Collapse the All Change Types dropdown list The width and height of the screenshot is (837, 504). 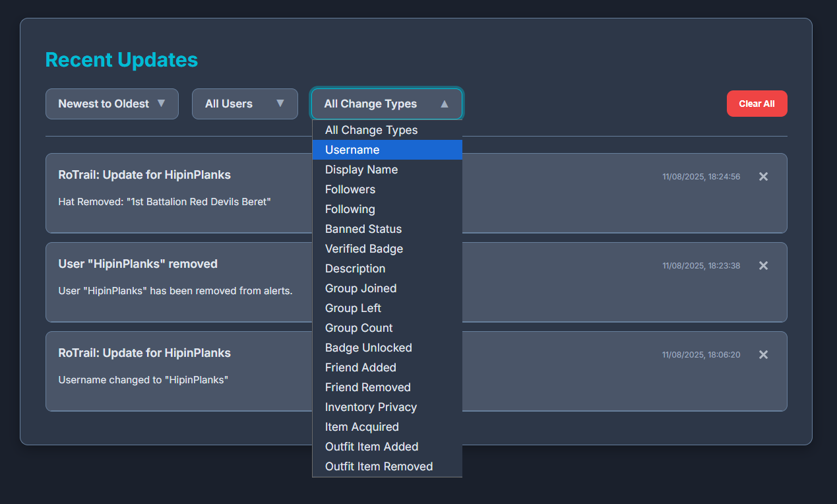(x=387, y=104)
